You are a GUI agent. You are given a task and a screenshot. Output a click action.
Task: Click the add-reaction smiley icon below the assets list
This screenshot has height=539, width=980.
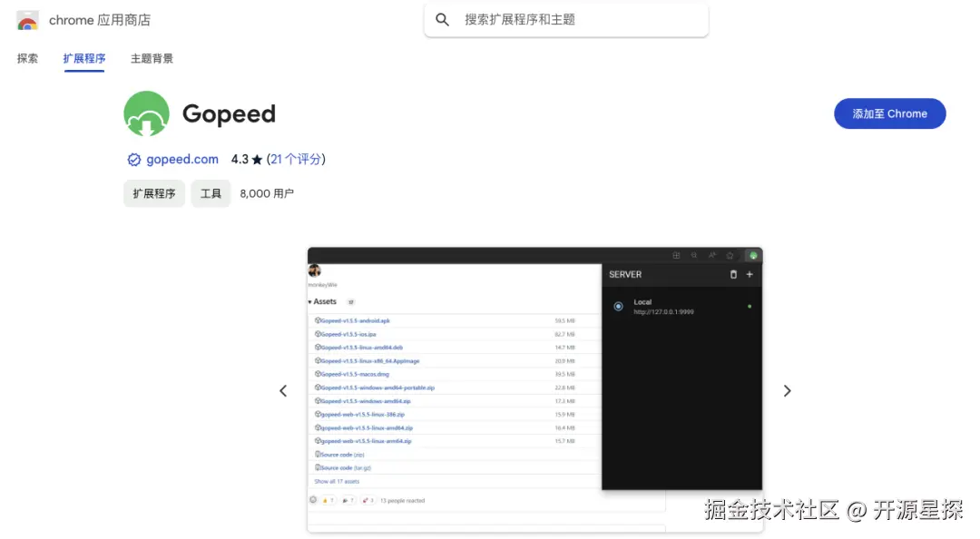coord(313,500)
